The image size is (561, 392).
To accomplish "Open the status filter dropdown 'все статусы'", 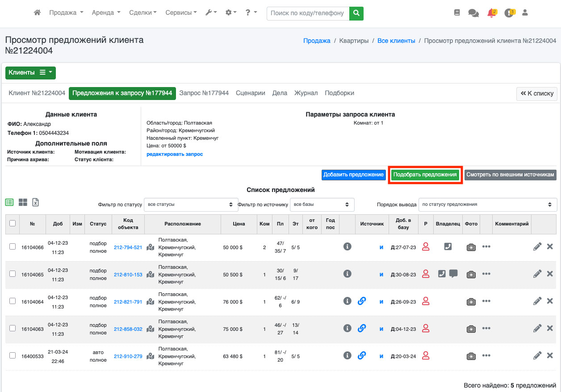I will pyautogui.click(x=190, y=204).
